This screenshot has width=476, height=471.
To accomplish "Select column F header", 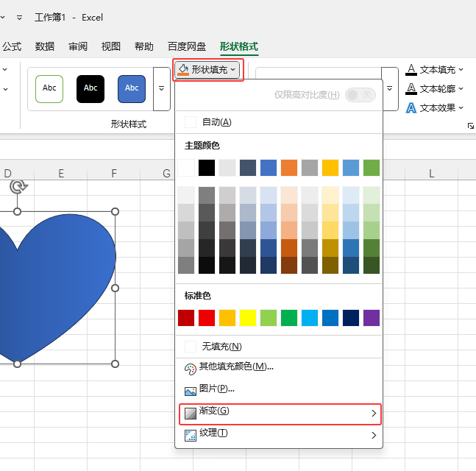I will 114,174.
